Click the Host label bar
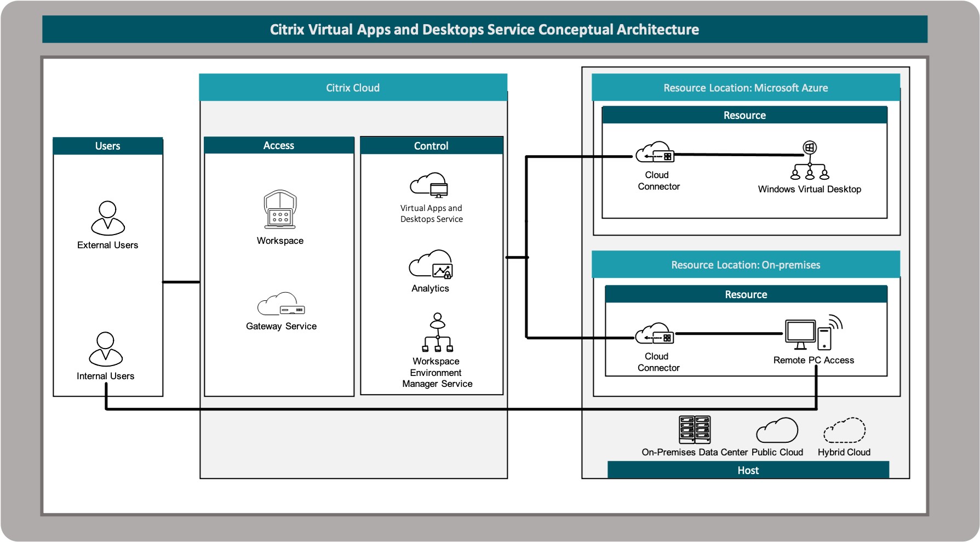Viewport: 980px width, 542px height. [x=748, y=470]
